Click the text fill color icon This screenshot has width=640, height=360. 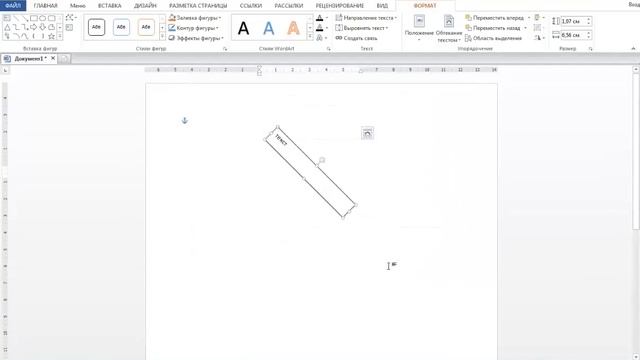[x=320, y=18]
